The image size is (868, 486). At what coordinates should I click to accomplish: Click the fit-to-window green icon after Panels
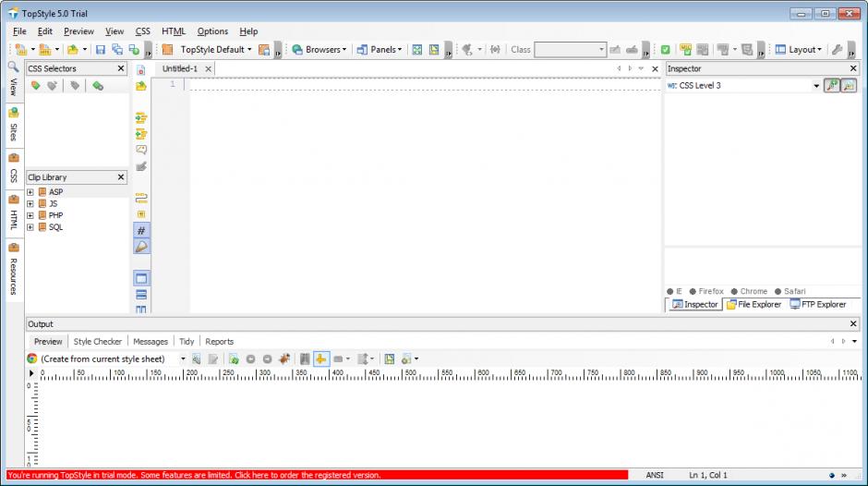click(416, 50)
